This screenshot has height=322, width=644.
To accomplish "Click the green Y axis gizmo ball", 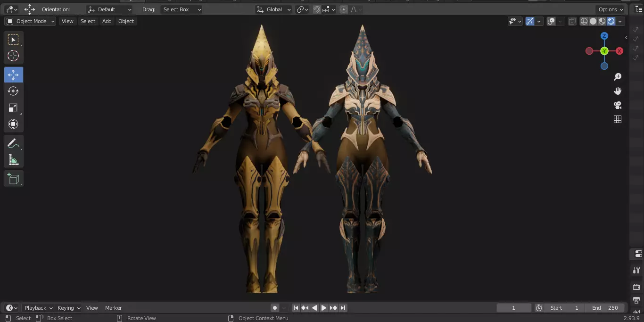I will pyautogui.click(x=604, y=51).
